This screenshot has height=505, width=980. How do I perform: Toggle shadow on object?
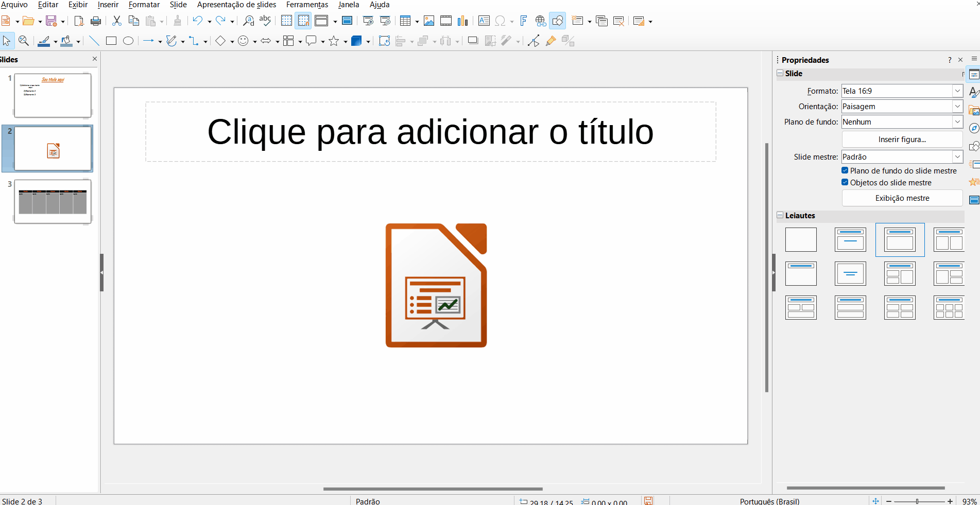click(473, 41)
